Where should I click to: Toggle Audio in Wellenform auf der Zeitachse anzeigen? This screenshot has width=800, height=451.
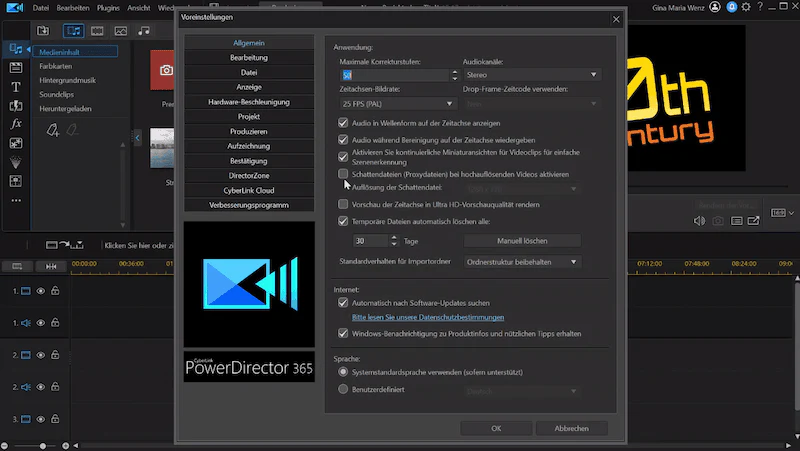pos(343,123)
